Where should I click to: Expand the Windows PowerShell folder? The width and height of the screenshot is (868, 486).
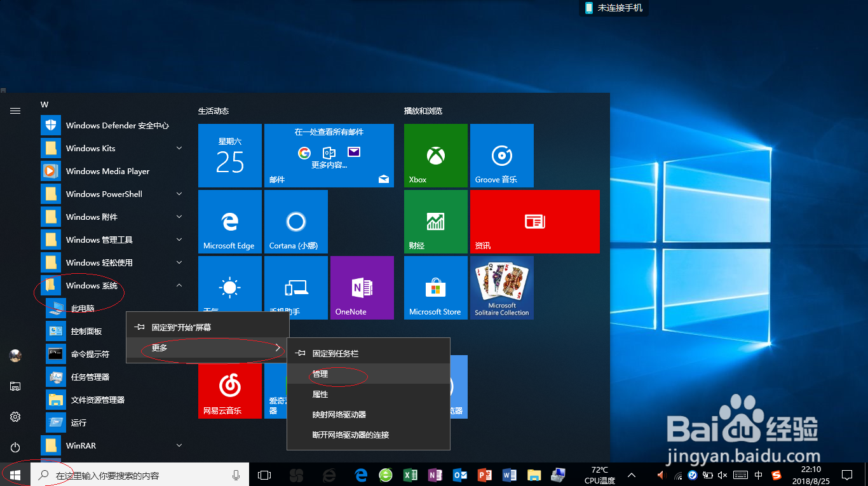click(113, 194)
